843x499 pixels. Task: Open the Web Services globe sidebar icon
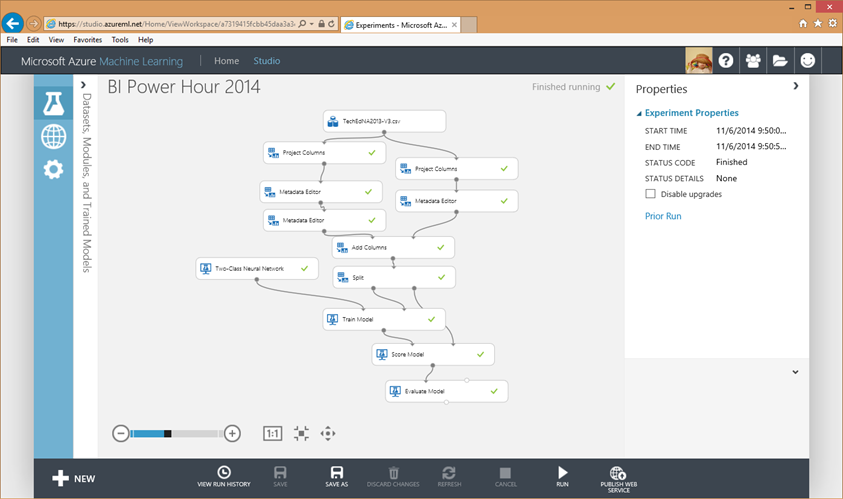pos(54,137)
